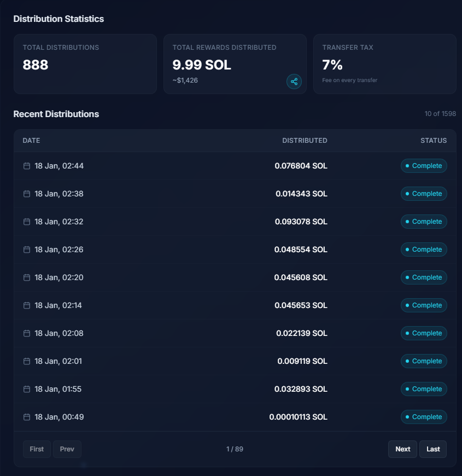Click Complete badge for 0.00010113 SOL row

(424, 417)
